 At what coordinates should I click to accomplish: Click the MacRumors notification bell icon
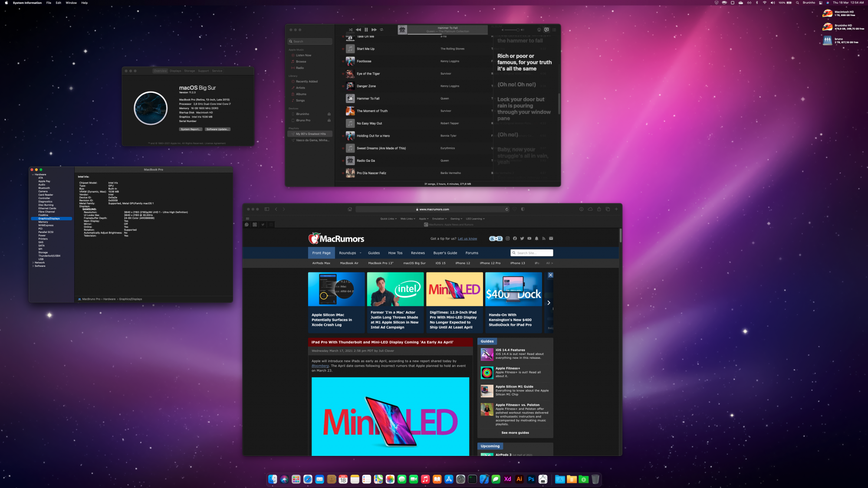[536, 239]
